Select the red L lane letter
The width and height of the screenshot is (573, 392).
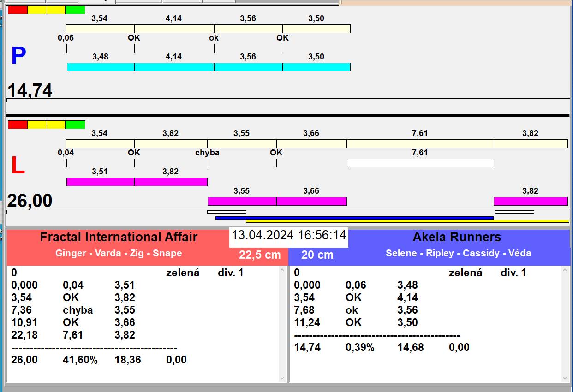18,166
